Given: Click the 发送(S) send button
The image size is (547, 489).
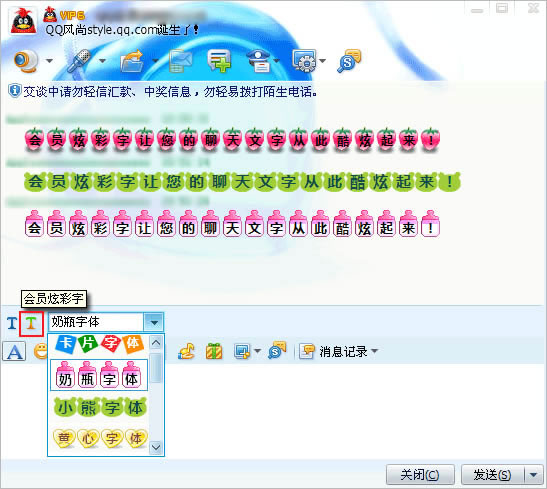Looking at the screenshot, I should click(493, 475).
